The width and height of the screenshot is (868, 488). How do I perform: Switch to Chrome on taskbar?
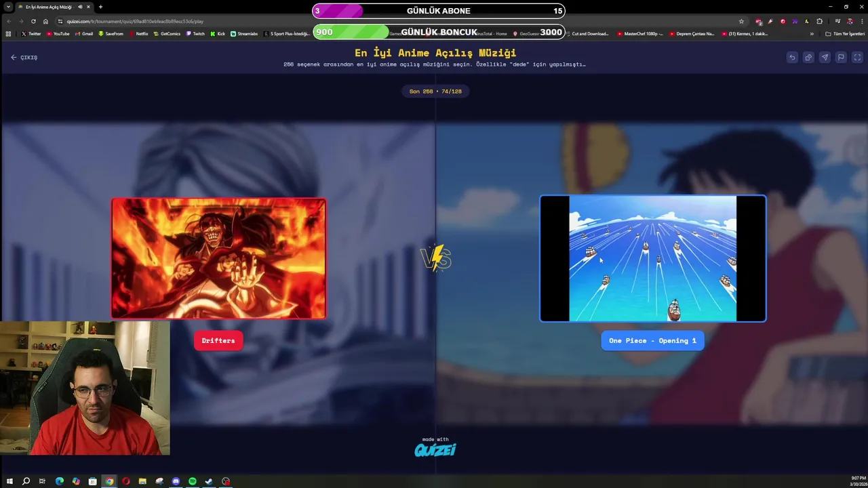click(109, 481)
